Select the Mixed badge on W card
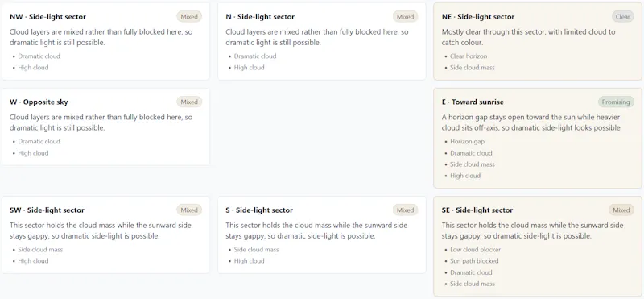 (189, 102)
